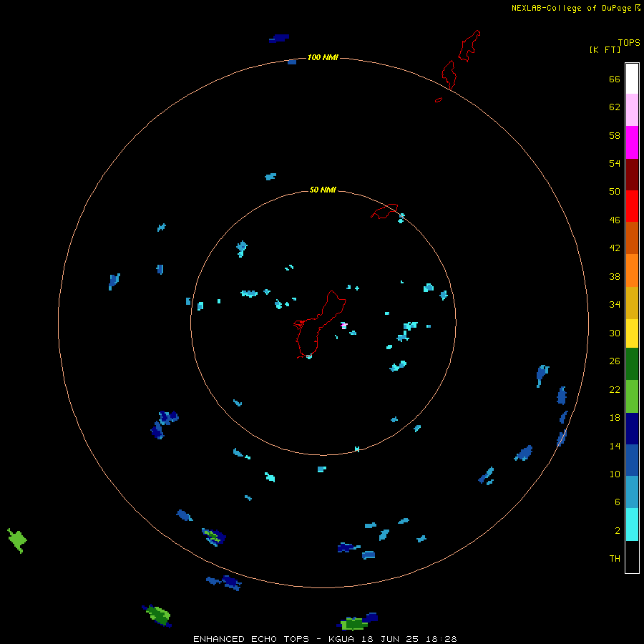Screen dimensions: 644x644
Task: Click the bright orange legend swatch
Action: 632,270
